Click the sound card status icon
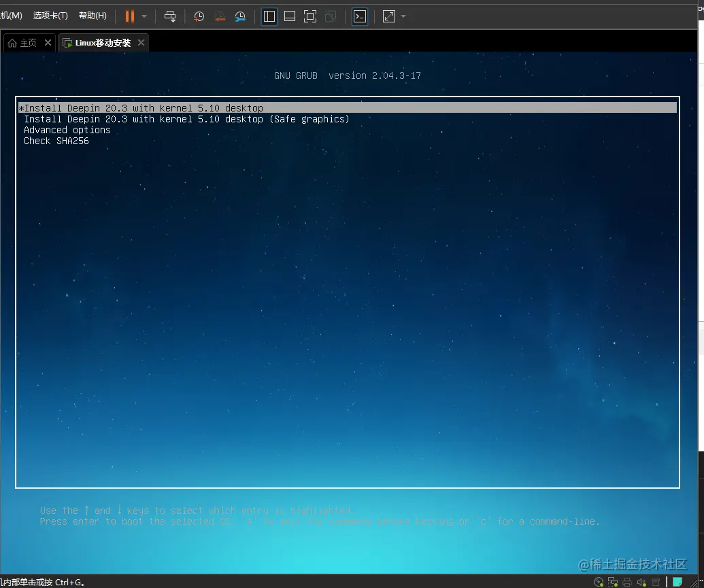 click(641, 582)
